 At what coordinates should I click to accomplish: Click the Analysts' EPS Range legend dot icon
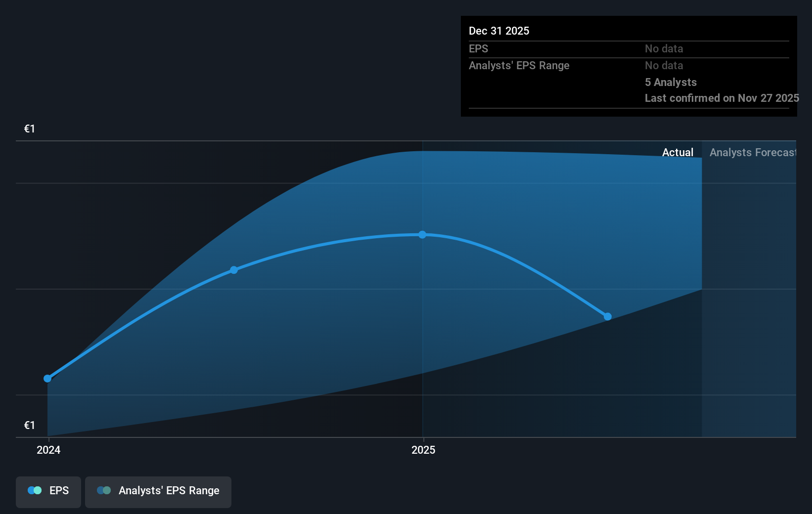coord(104,490)
